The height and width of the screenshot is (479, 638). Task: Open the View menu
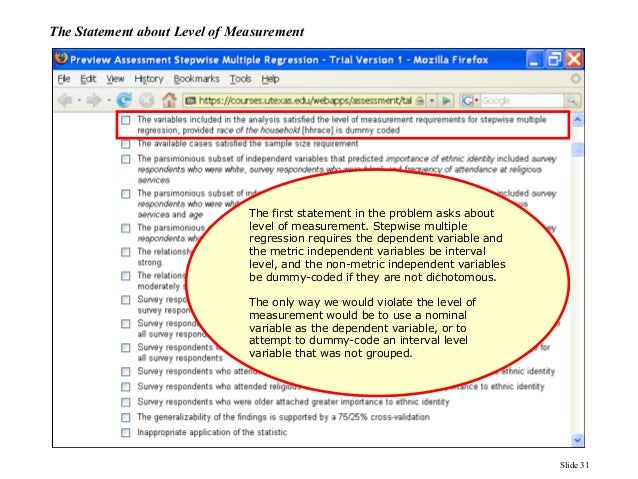coord(115,79)
